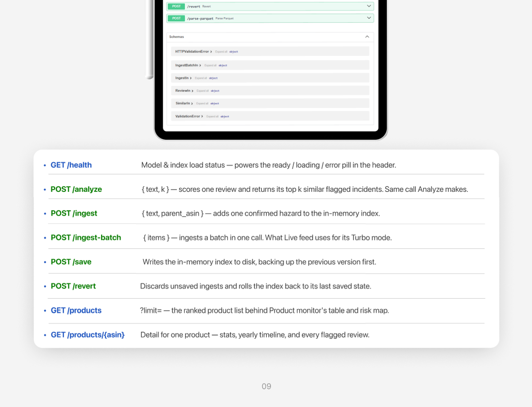Screen dimensions: 532x407
Task: Click the GET /products/{asin} entry
Action: [x=88, y=335]
